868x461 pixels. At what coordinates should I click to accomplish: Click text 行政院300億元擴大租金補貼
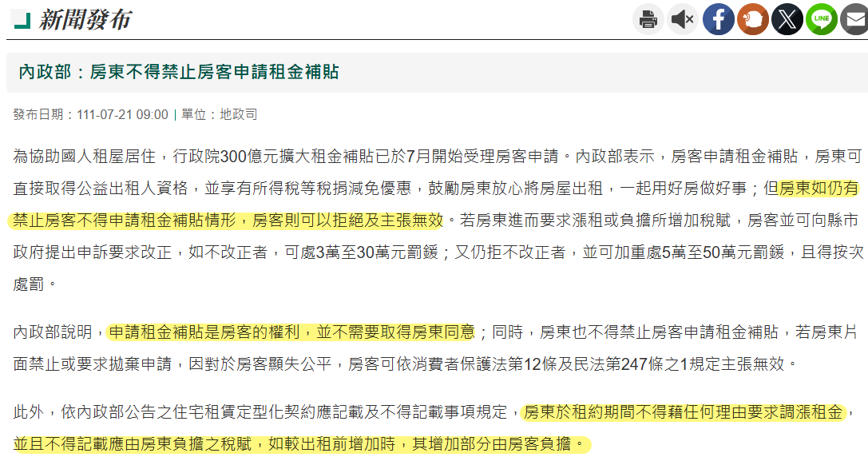tap(273, 157)
